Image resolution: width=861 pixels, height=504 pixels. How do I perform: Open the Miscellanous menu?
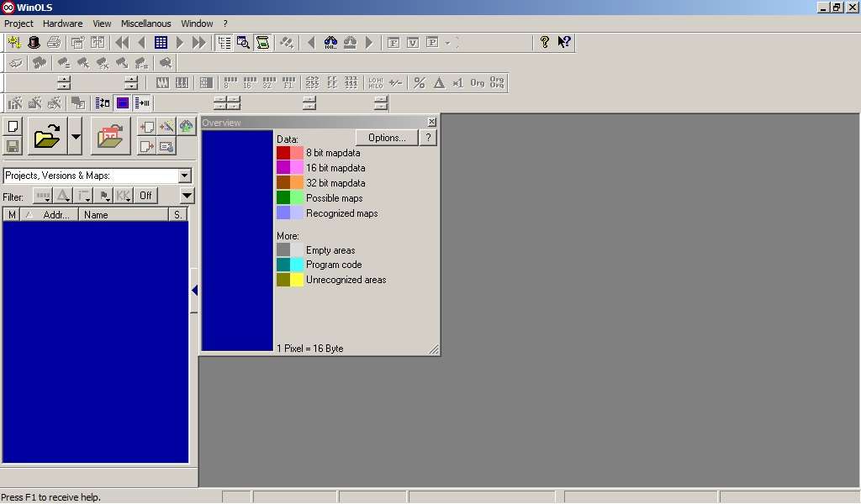(145, 24)
